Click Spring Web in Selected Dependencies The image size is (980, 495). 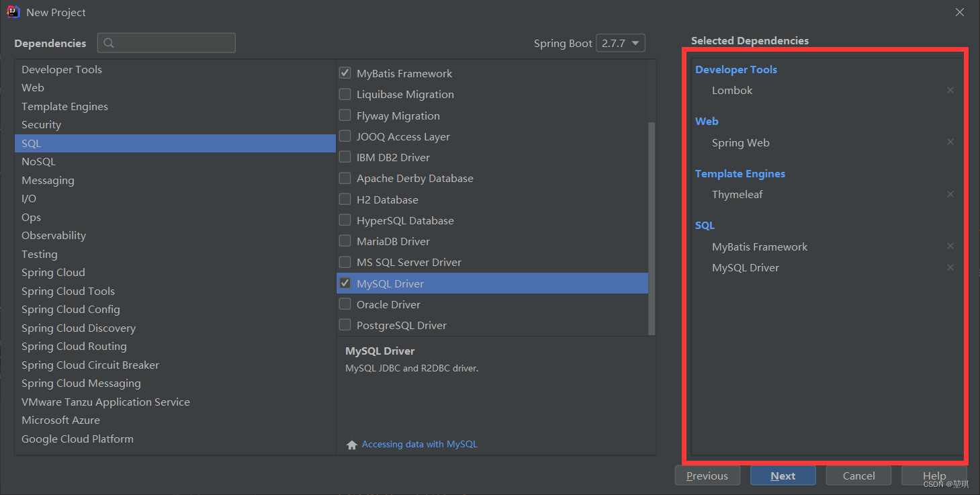741,142
